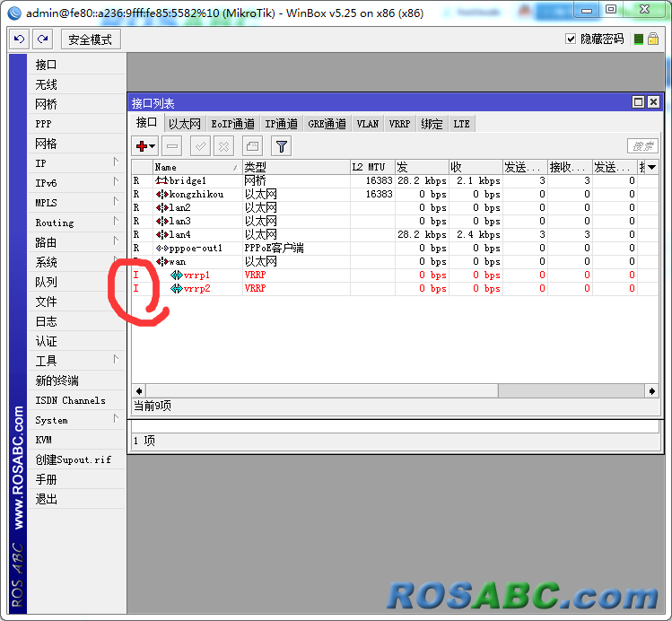Sort by the L2 MTU column header
The height and width of the screenshot is (621, 672).
coord(372,167)
